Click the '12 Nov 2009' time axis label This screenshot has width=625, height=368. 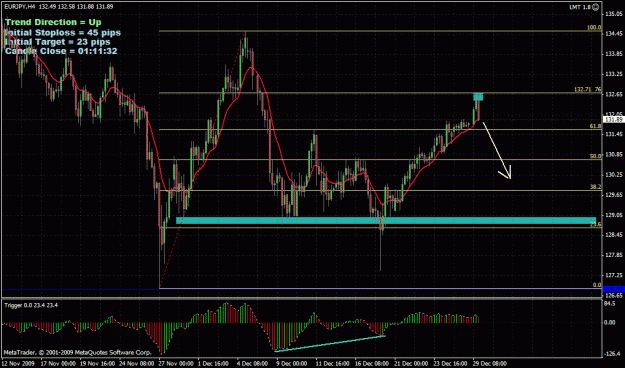(x=19, y=364)
